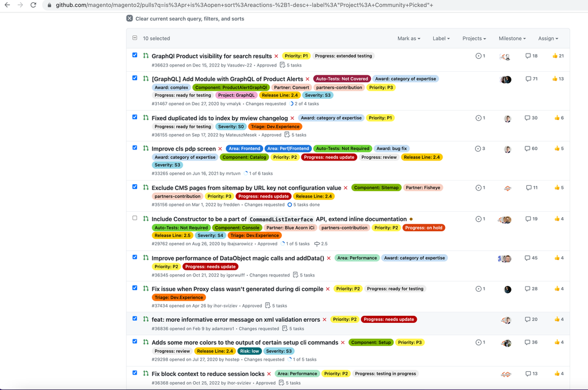Click comment icon on GraphQl Product visibility PR
The width and height of the screenshot is (588, 390).
click(x=528, y=56)
